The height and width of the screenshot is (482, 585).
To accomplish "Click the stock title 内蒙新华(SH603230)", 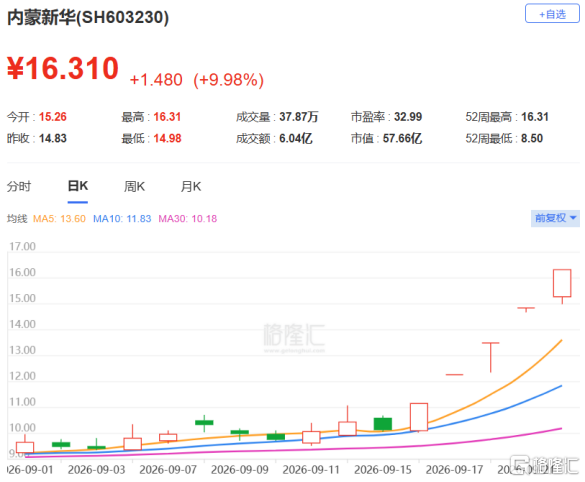I will (88, 17).
